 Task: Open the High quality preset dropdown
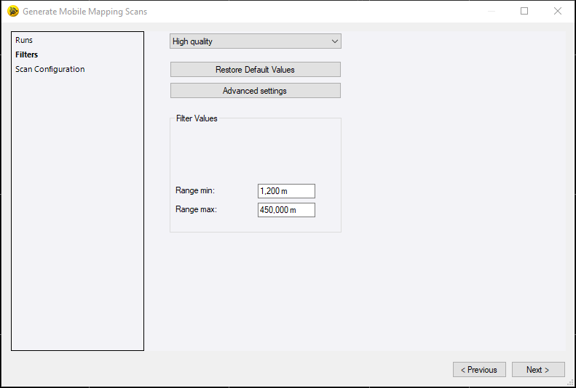coord(255,41)
